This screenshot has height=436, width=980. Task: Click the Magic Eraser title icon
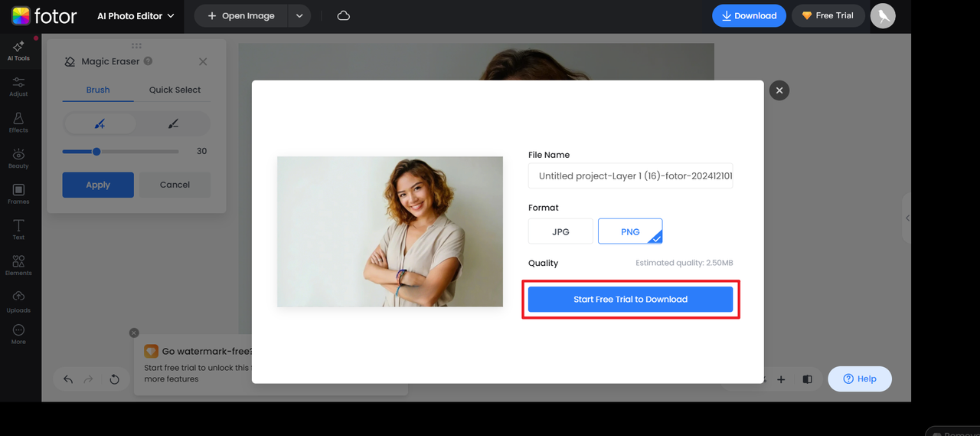[70, 61]
